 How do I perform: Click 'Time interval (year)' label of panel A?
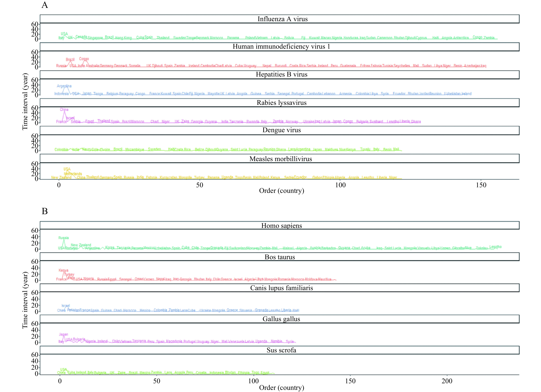pos(25,102)
